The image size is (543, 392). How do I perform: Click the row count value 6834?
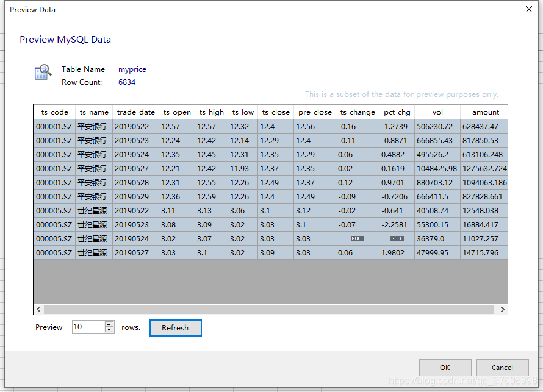127,82
